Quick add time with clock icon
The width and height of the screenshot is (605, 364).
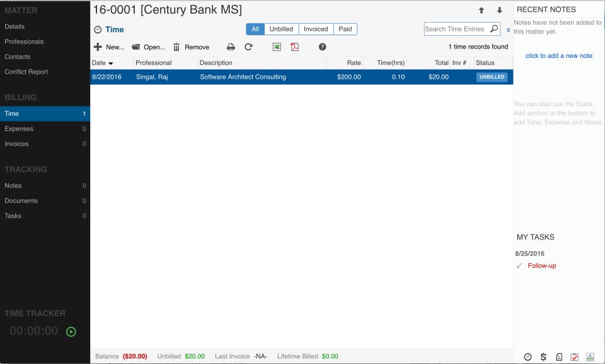528,357
